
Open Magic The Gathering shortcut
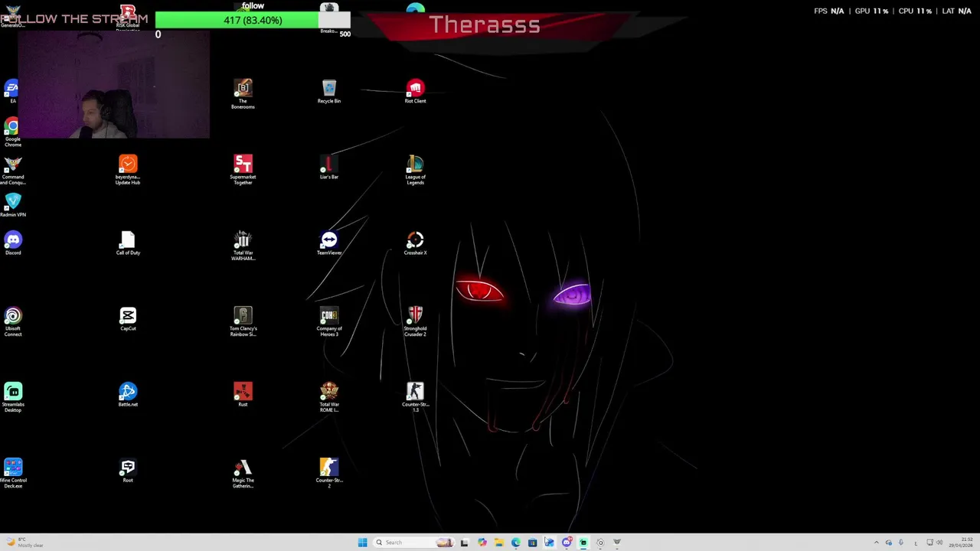coord(243,473)
